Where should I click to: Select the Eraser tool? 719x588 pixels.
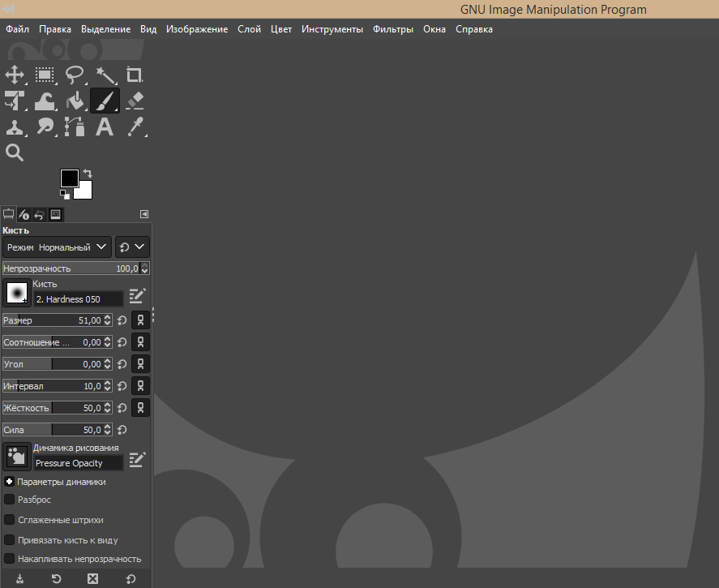(135, 101)
